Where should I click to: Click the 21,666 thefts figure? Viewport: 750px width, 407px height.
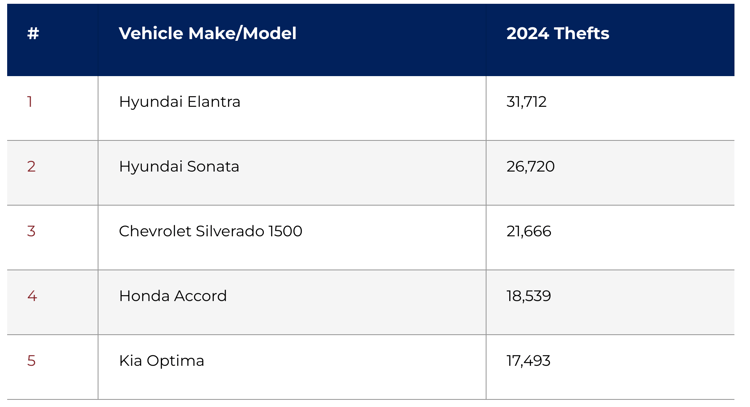(528, 232)
